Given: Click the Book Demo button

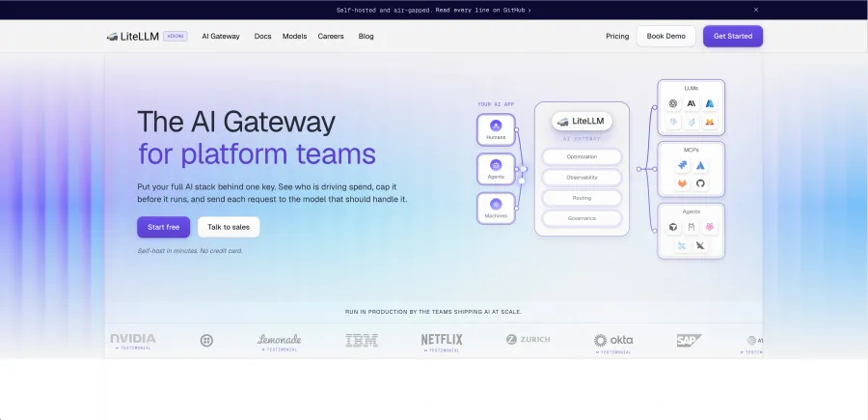Looking at the screenshot, I should point(665,36).
